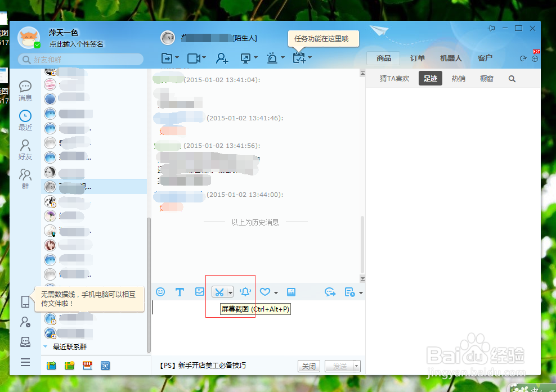556x392 pixels.
Task: Select the 足迹 sub-tab
Action: (x=430, y=78)
